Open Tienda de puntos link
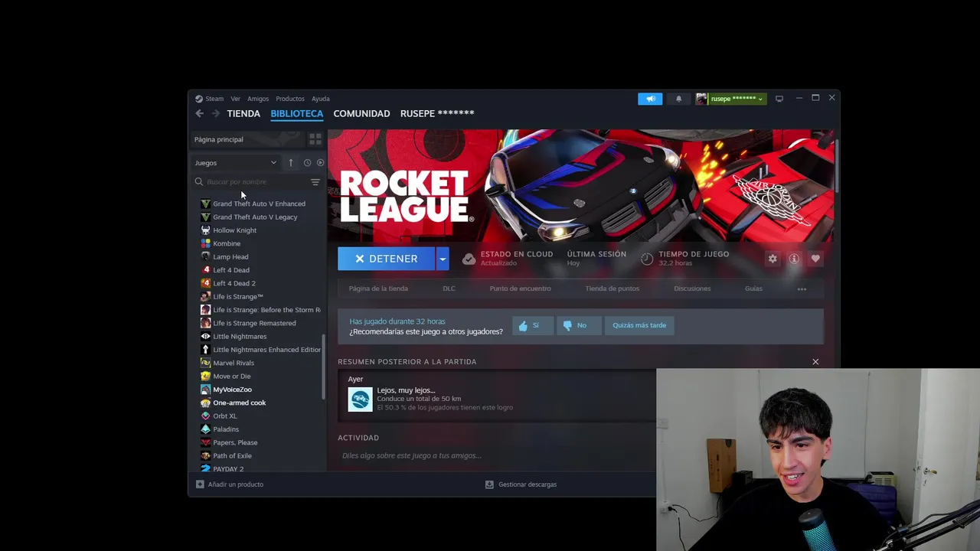980x551 pixels. pyautogui.click(x=612, y=289)
